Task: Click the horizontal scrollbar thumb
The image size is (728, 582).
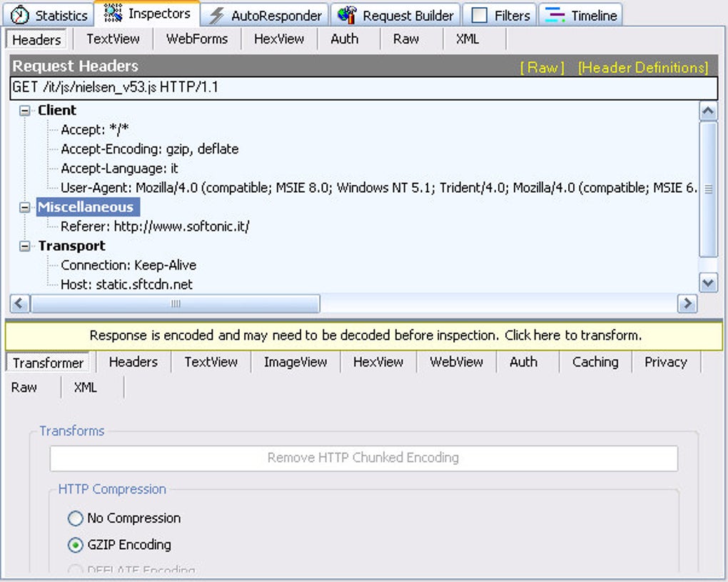Action: 175,303
